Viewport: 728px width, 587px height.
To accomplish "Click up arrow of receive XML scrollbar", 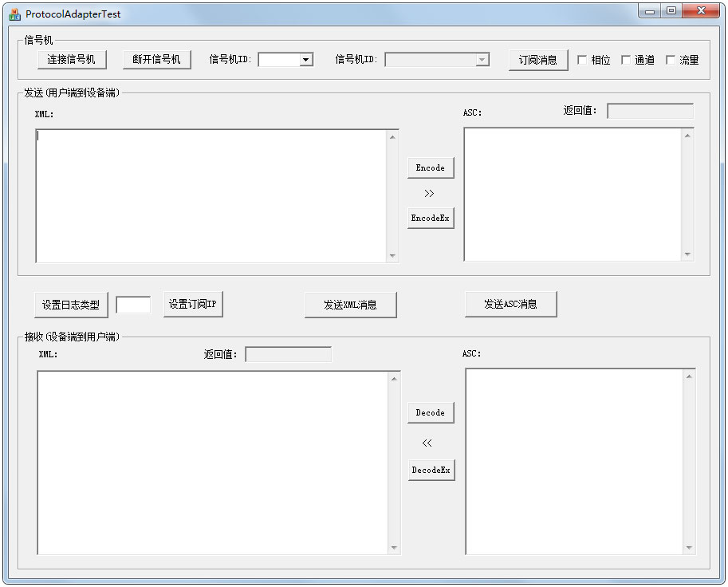I will [x=394, y=379].
